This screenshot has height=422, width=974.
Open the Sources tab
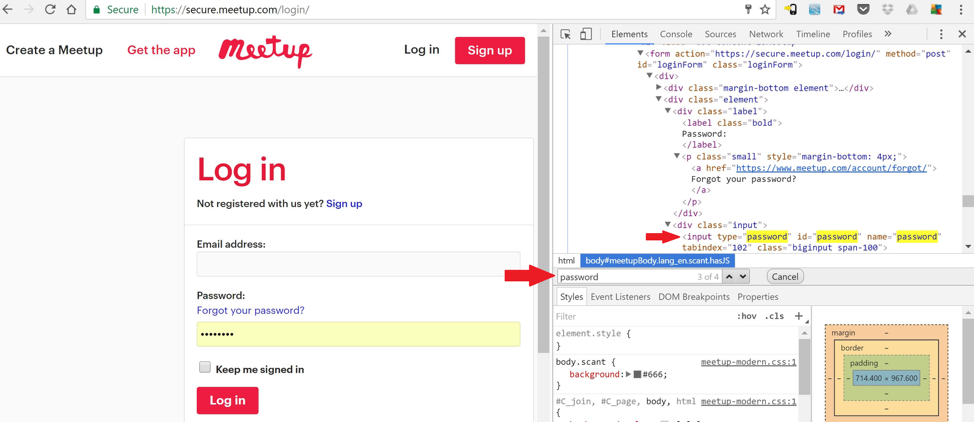tap(721, 34)
